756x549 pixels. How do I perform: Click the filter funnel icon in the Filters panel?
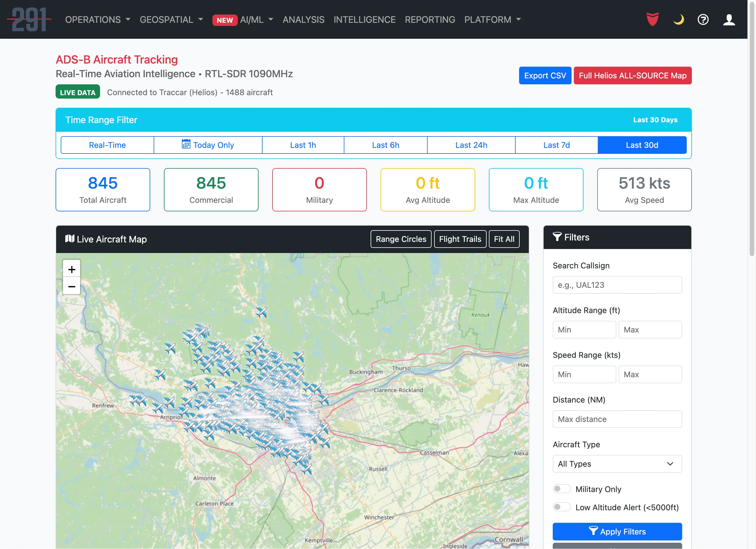[558, 237]
